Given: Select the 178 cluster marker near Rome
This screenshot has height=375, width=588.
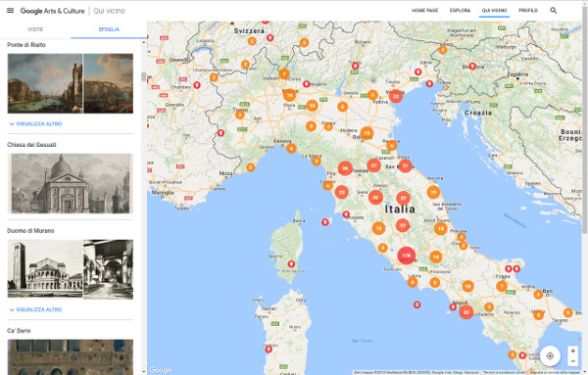Looking at the screenshot, I should pyautogui.click(x=407, y=256).
